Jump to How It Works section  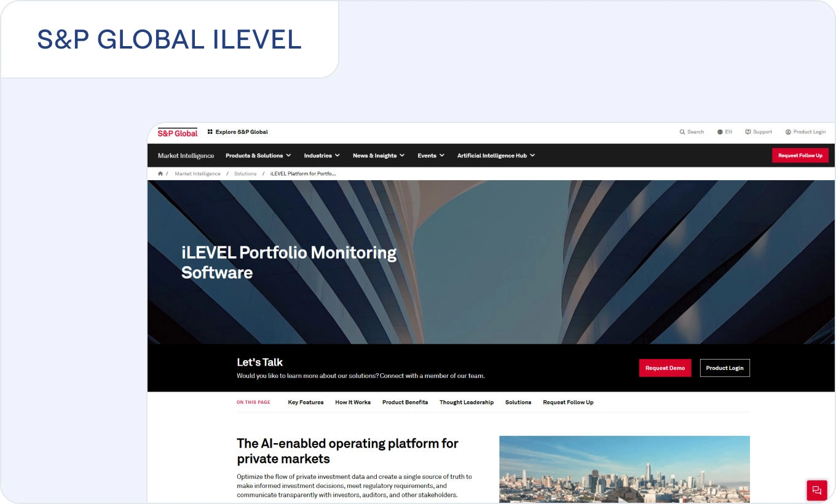pos(353,402)
